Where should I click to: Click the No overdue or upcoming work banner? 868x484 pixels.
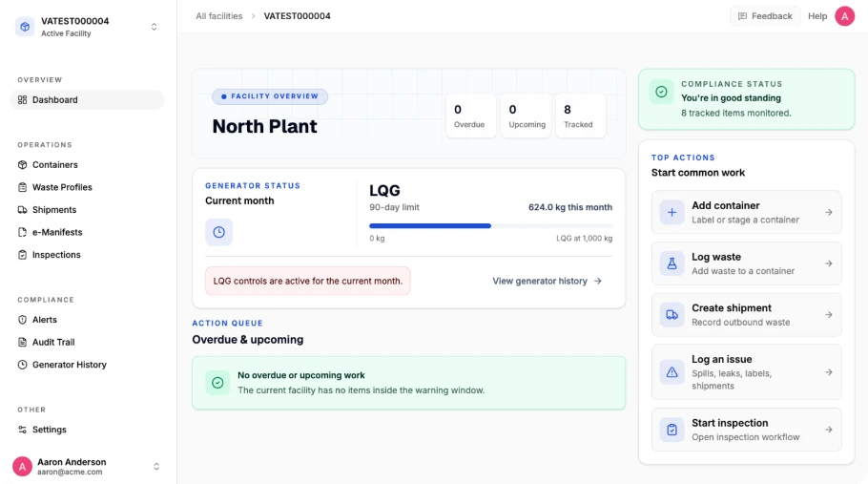tap(408, 383)
